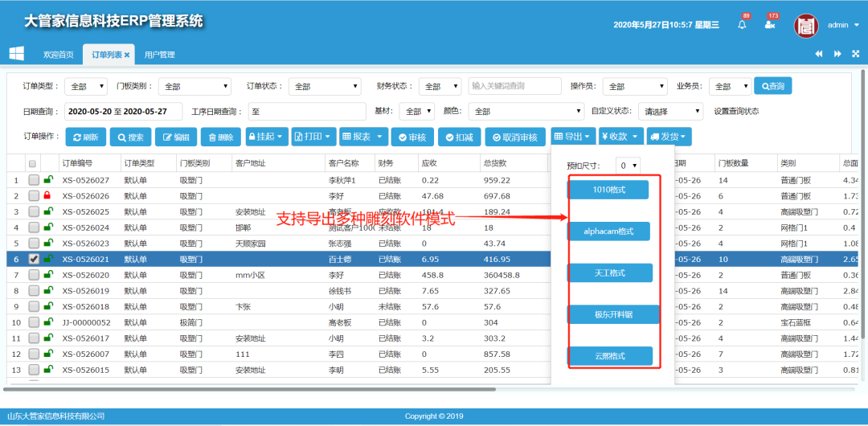Click the admin avatar logo

click(x=806, y=25)
